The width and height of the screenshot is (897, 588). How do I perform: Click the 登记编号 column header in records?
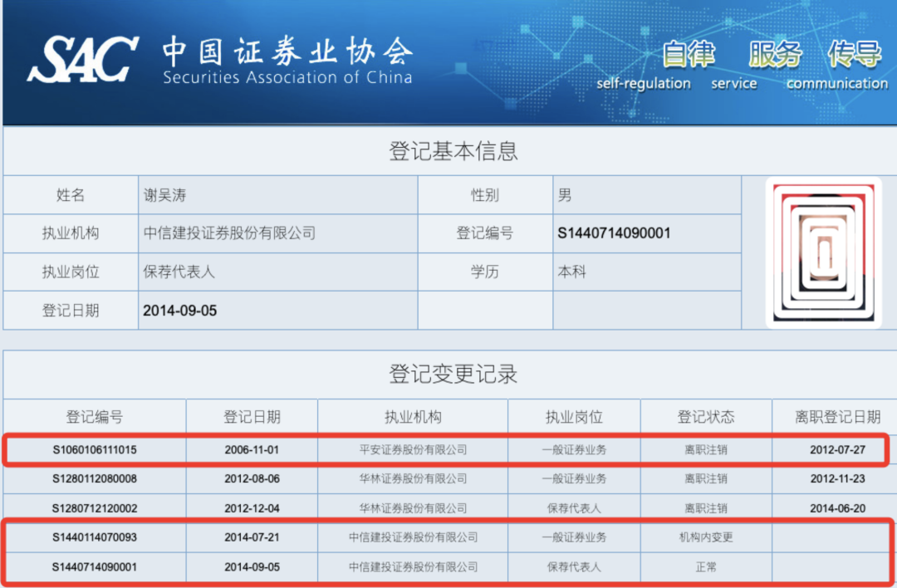[95, 417]
